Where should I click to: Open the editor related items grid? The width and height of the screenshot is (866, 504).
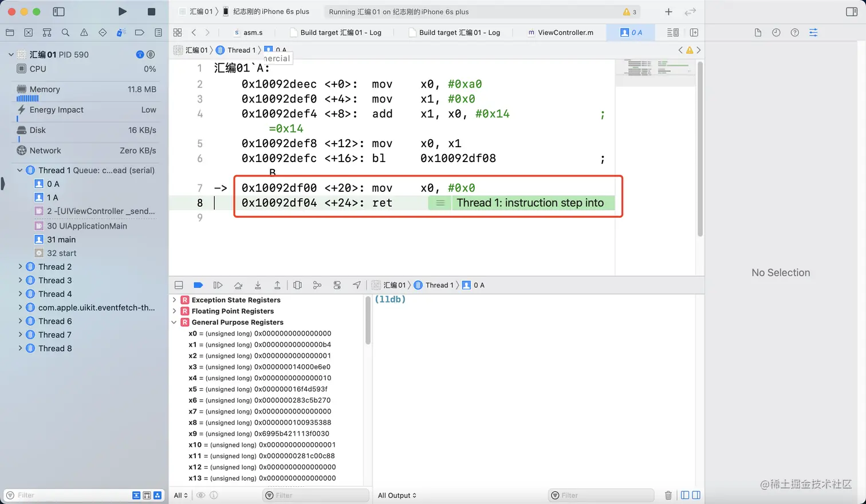[x=178, y=33]
